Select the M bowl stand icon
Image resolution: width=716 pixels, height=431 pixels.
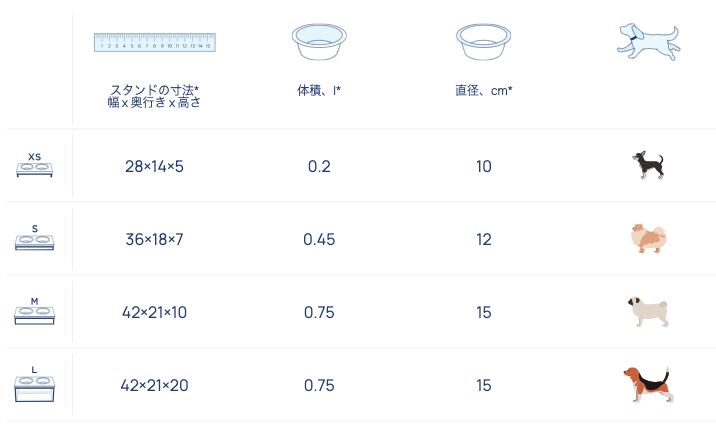tap(35, 312)
